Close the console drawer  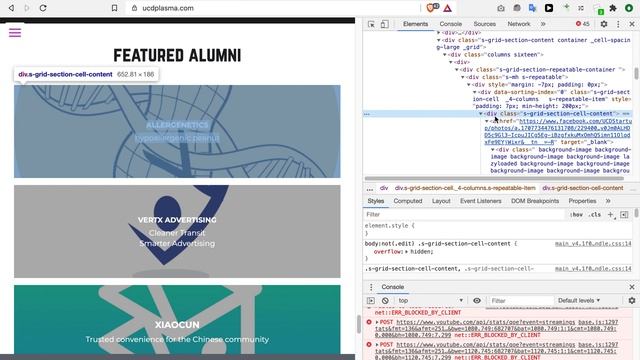tap(632, 287)
